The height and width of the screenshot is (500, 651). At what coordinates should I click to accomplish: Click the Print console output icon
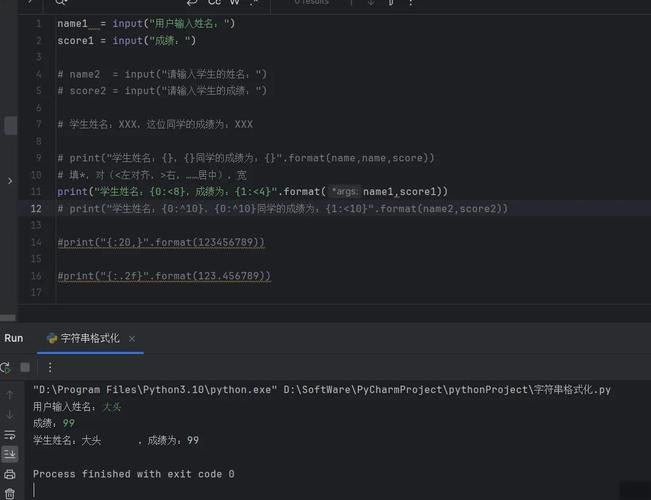click(x=10, y=474)
